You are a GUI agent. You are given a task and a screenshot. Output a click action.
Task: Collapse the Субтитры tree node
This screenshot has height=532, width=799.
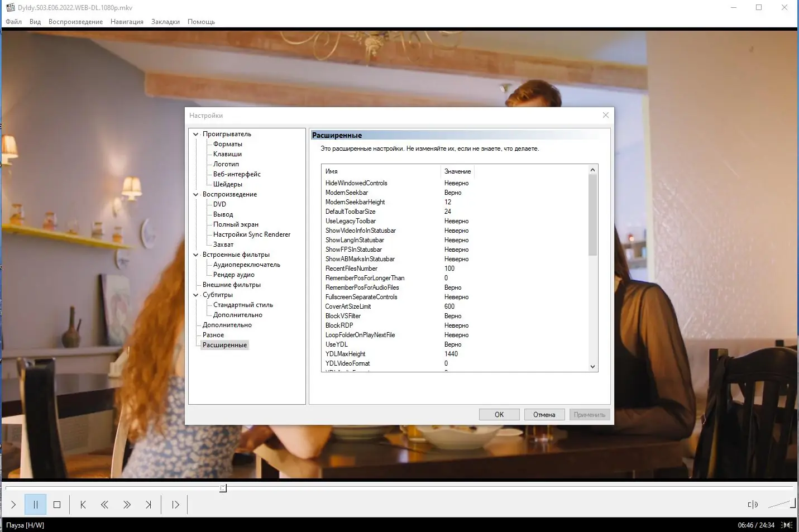[x=195, y=295]
